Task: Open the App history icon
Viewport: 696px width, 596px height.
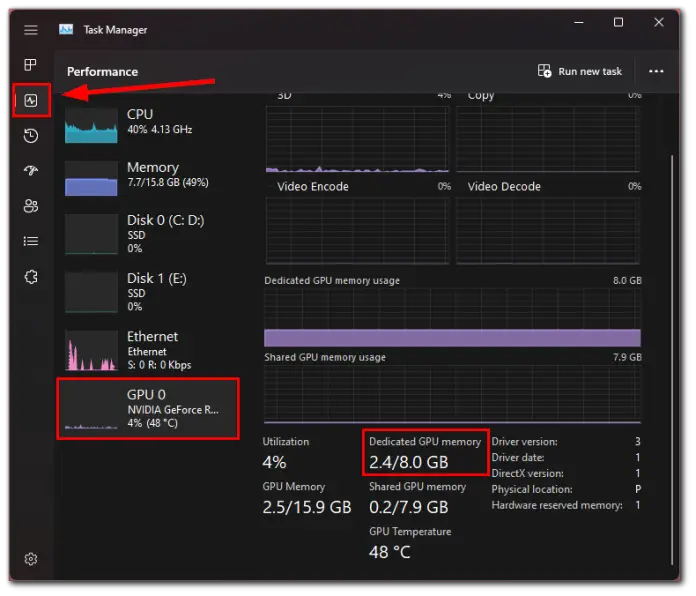Action: [x=31, y=136]
